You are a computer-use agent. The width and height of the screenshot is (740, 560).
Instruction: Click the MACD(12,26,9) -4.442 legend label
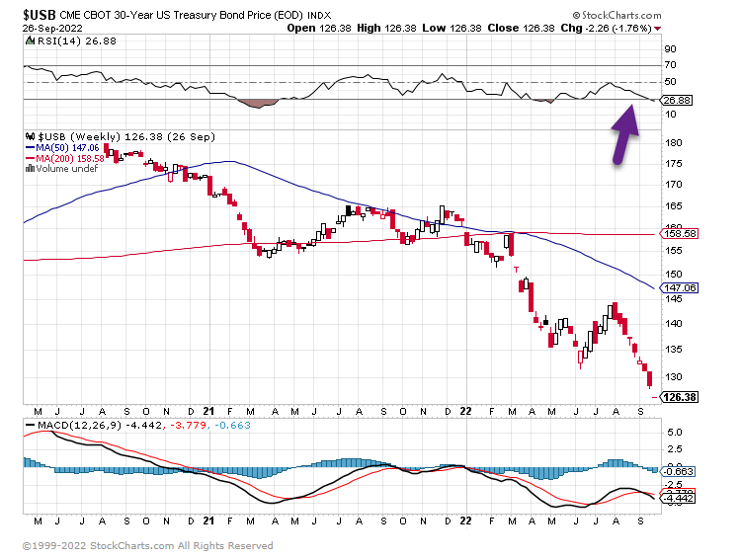click(100, 425)
